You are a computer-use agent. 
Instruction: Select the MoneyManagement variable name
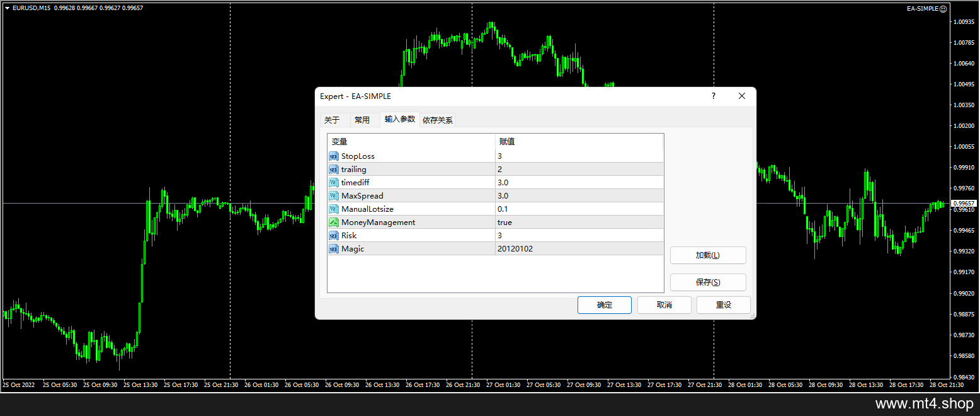pos(379,222)
